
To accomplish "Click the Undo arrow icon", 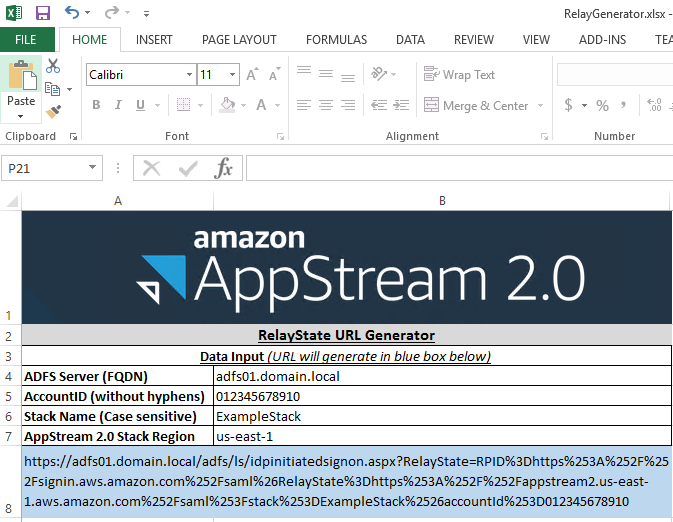I will tap(71, 12).
